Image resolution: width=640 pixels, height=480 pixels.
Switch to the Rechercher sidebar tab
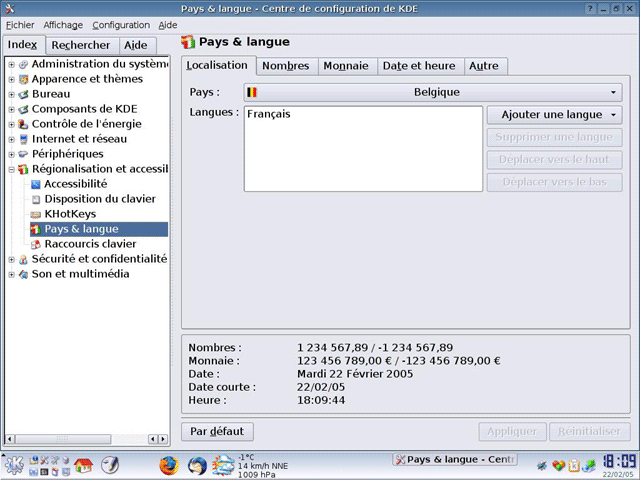pyautogui.click(x=81, y=45)
